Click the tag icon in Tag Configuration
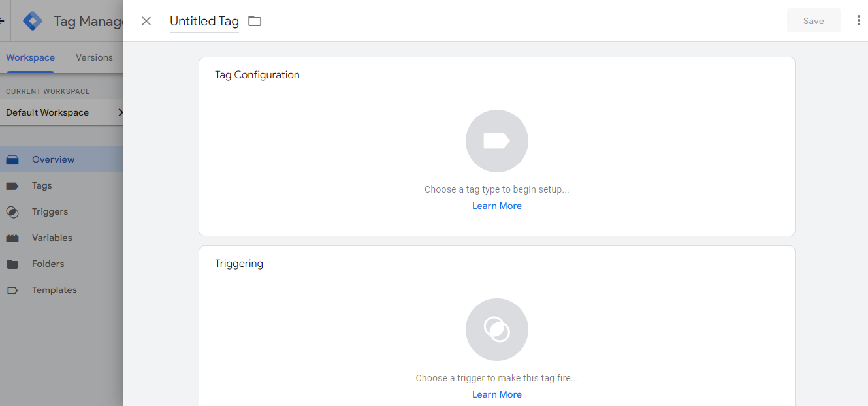Viewport: 868px width, 406px height. click(496, 141)
